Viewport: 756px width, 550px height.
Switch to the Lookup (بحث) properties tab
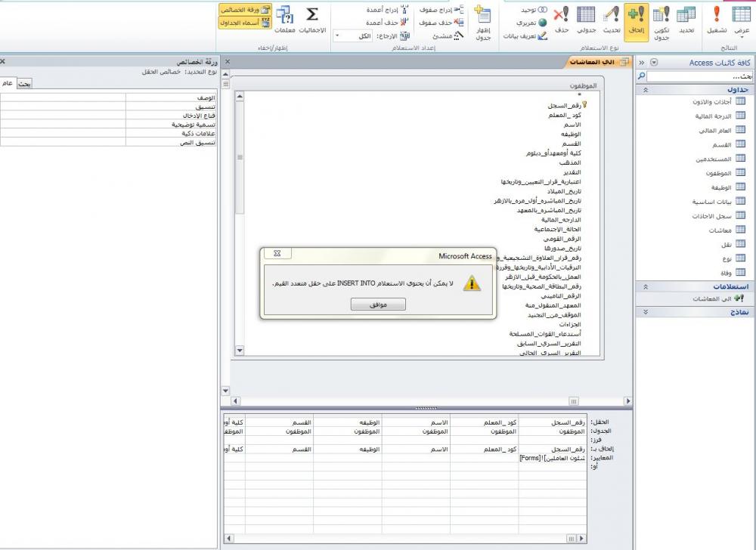(x=24, y=84)
